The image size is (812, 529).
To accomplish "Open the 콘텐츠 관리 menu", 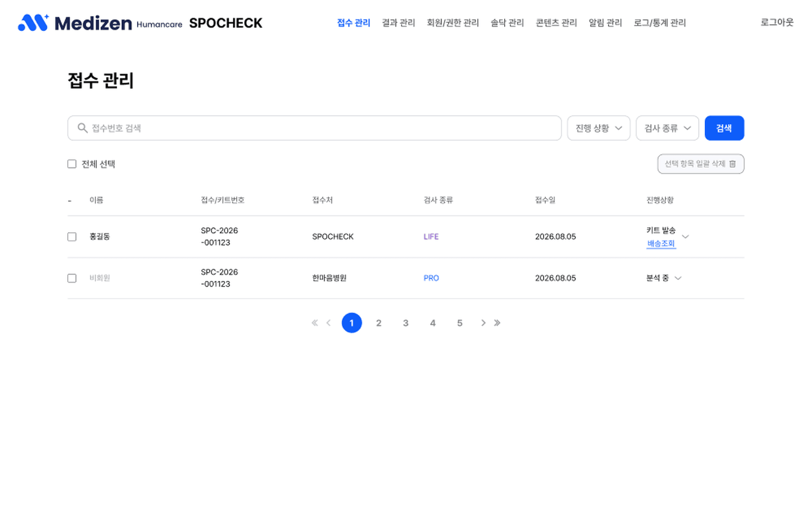I will 557,23.
